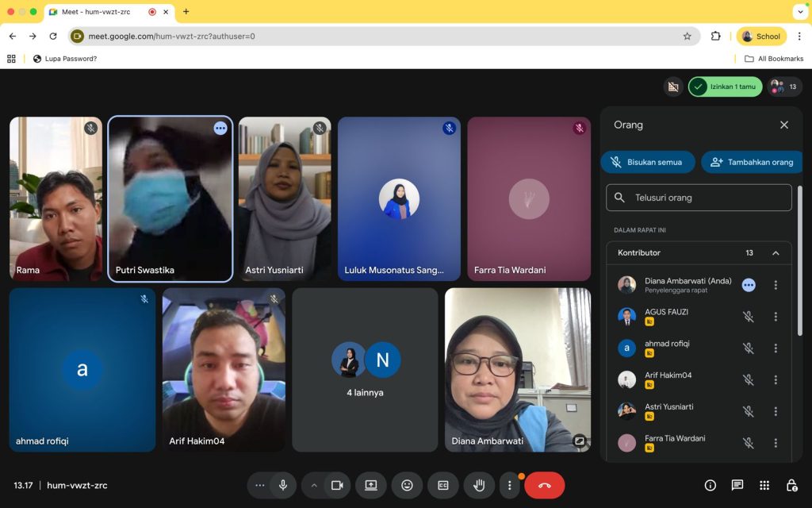Open the emoji reactions picker

coord(407,485)
